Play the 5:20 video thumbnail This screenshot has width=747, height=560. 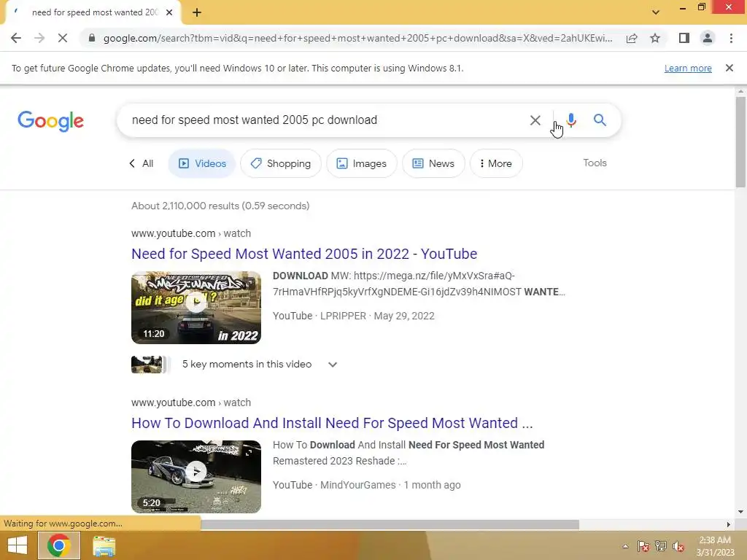tap(196, 477)
